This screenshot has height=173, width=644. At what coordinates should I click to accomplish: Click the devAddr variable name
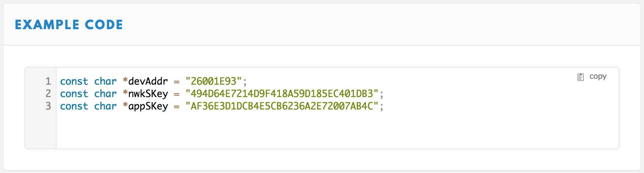point(148,81)
